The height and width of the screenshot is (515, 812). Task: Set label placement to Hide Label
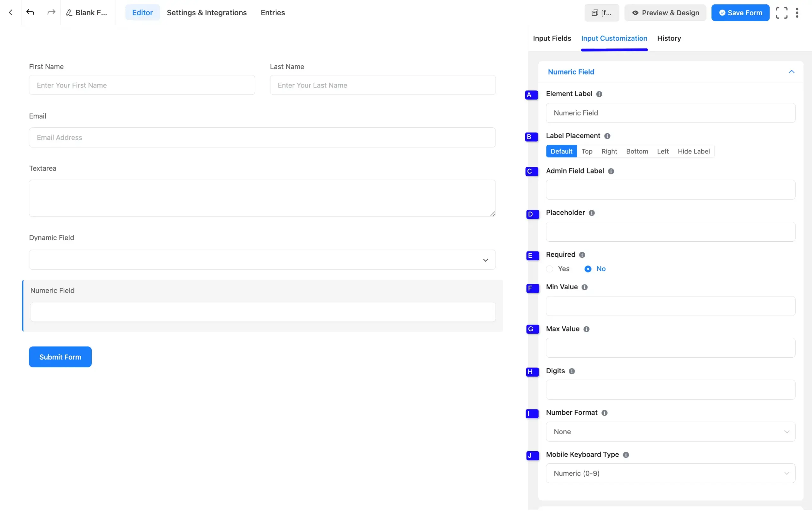(693, 151)
